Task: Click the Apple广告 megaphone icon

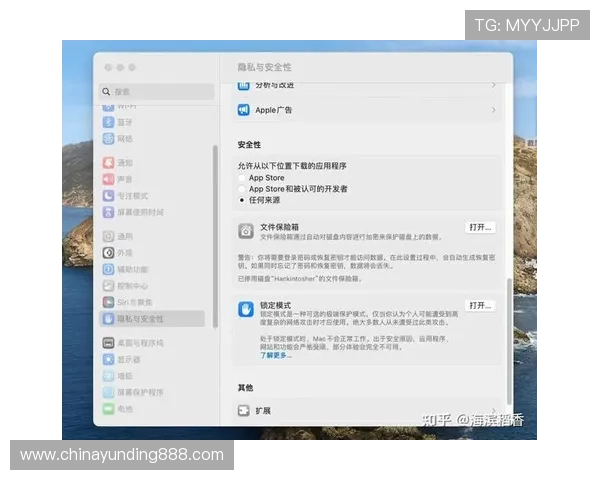Action: (244, 110)
